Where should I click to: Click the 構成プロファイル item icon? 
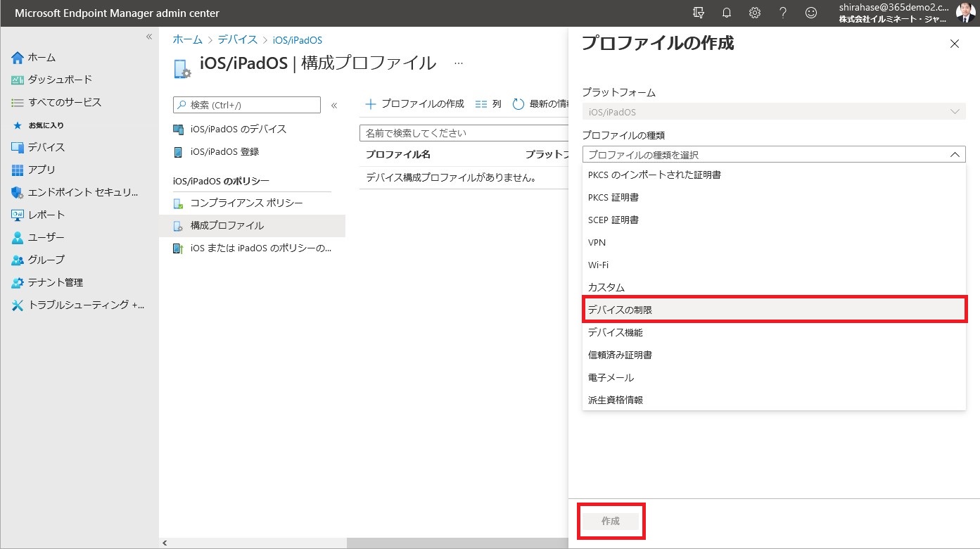point(178,226)
